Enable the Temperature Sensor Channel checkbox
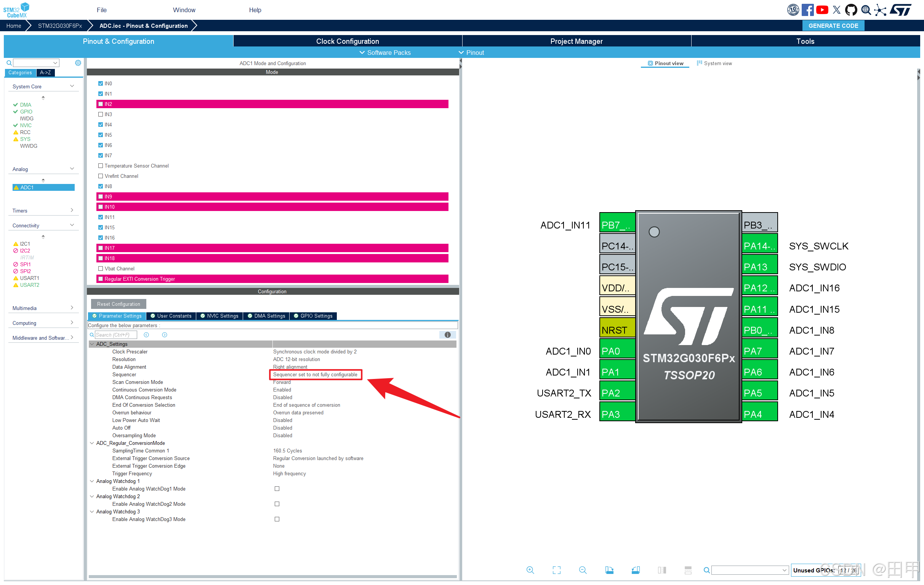Screen dimensions: 924x585 101,166
